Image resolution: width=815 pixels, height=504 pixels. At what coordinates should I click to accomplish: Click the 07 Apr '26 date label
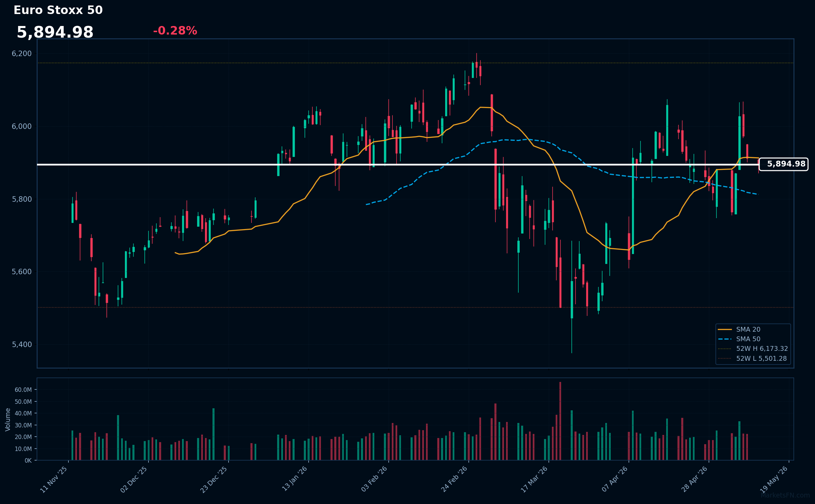[615, 479]
